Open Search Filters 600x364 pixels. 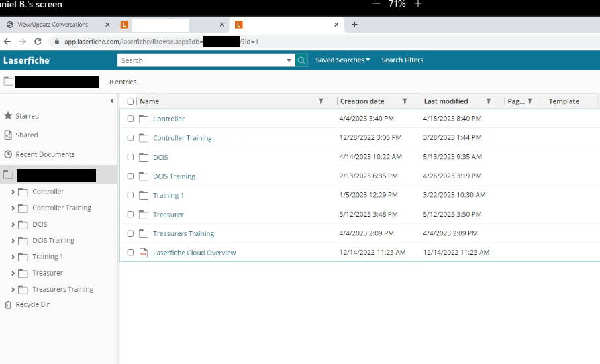point(402,60)
